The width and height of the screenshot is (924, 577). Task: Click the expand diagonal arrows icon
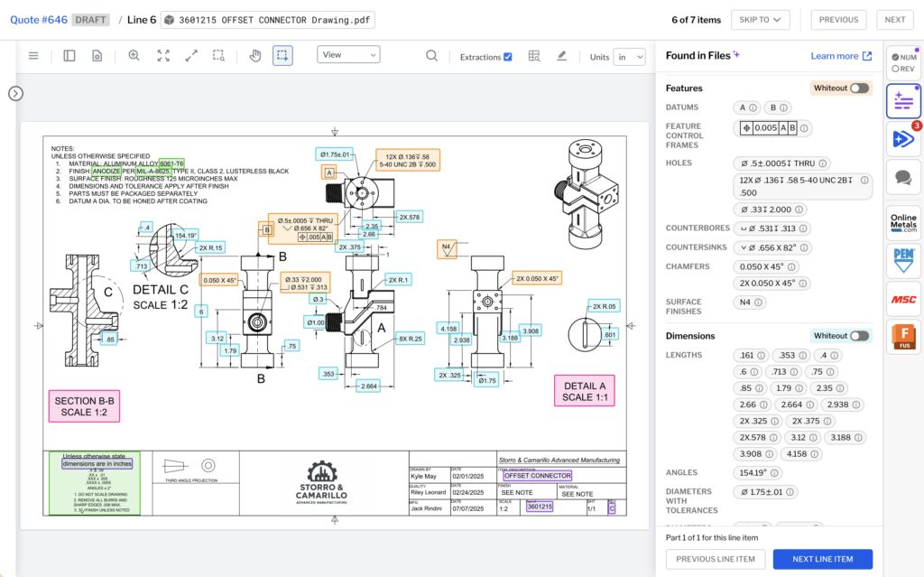point(191,56)
